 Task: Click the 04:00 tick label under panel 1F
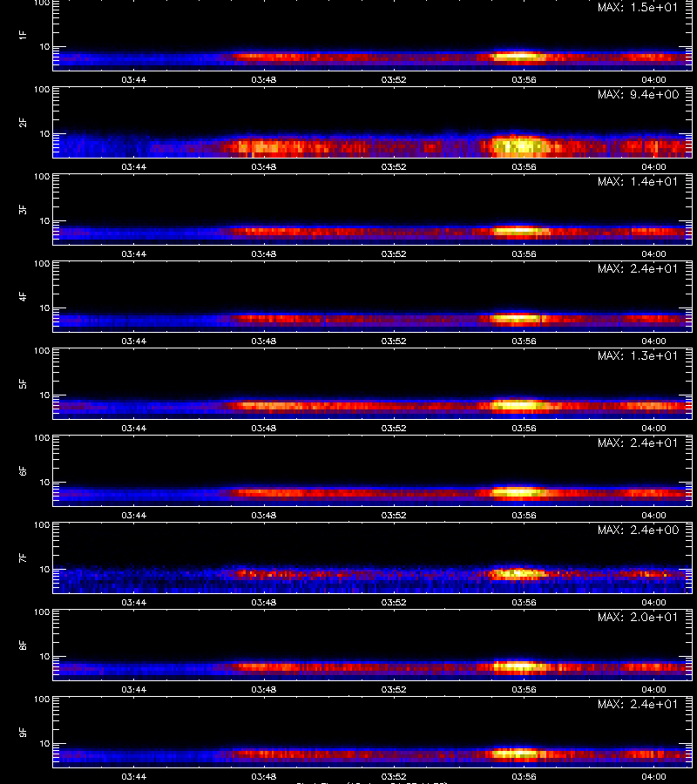[x=654, y=79]
